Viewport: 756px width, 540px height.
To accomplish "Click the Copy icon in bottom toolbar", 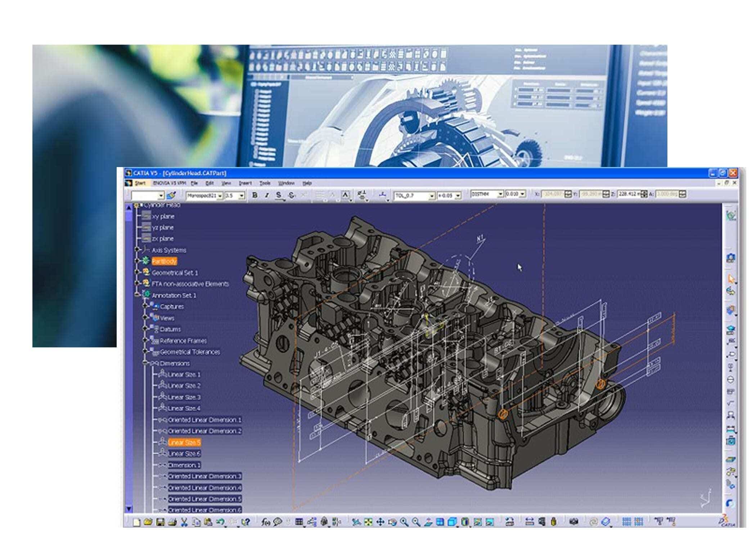I will click(x=196, y=522).
